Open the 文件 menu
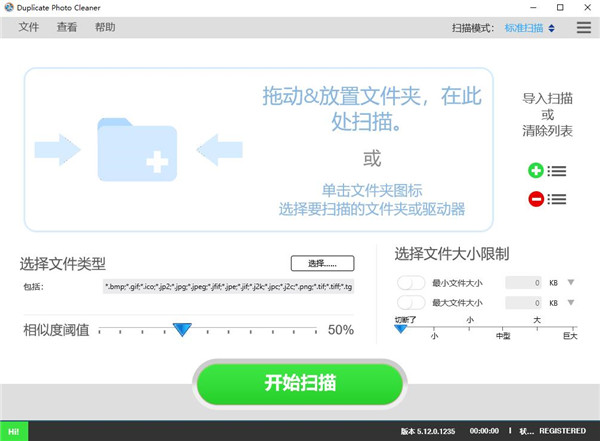Image resolution: width=600 pixels, height=441 pixels. (29, 27)
